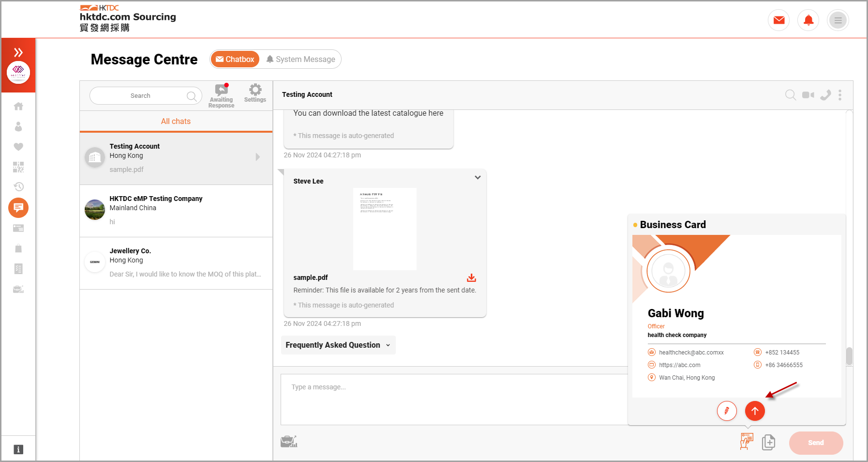Open the hamburger menu in header
Screen dimensions: 868x462
click(x=838, y=20)
